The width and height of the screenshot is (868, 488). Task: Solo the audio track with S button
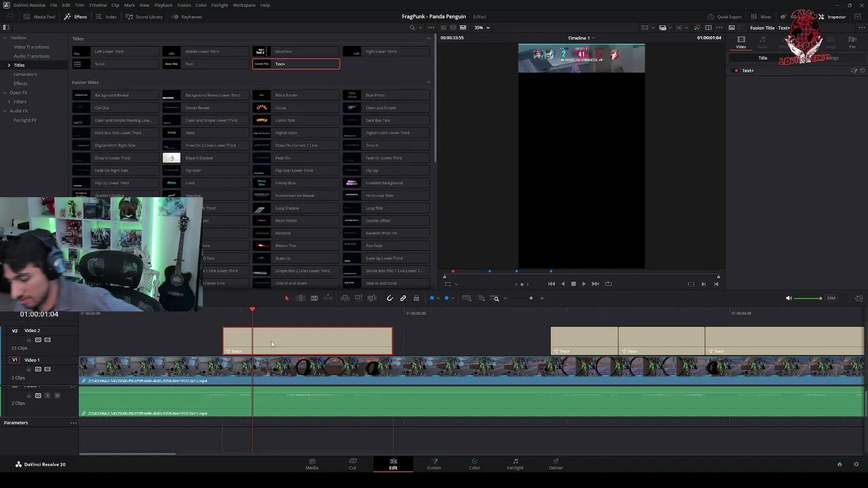pyautogui.click(x=47, y=395)
